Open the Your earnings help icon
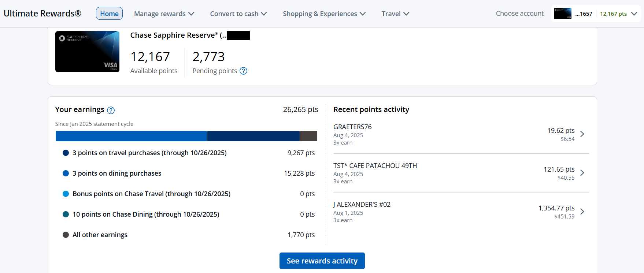Image resolution: width=644 pixels, height=273 pixels. point(111,110)
